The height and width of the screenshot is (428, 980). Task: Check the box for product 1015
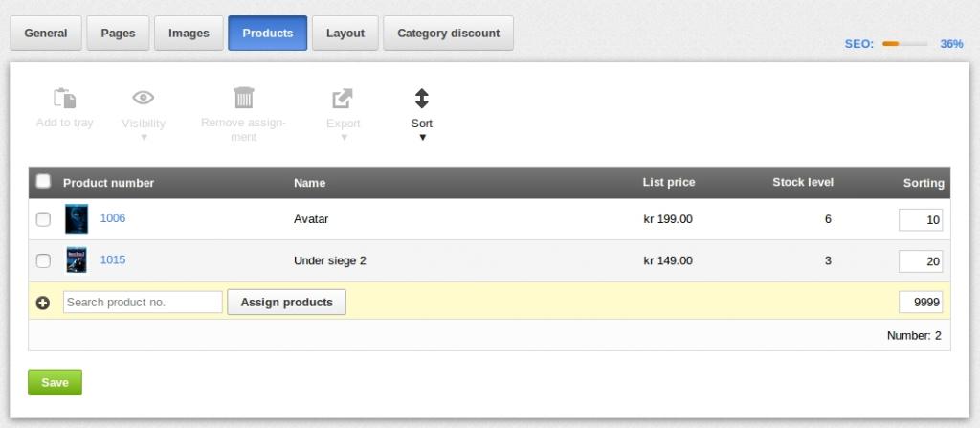(43, 261)
